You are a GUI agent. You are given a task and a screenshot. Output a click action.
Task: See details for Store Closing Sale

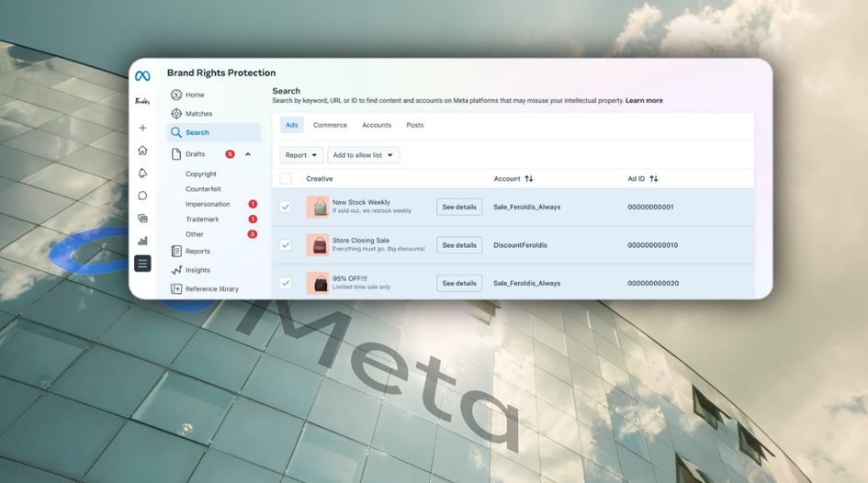pyautogui.click(x=459, y=245)
